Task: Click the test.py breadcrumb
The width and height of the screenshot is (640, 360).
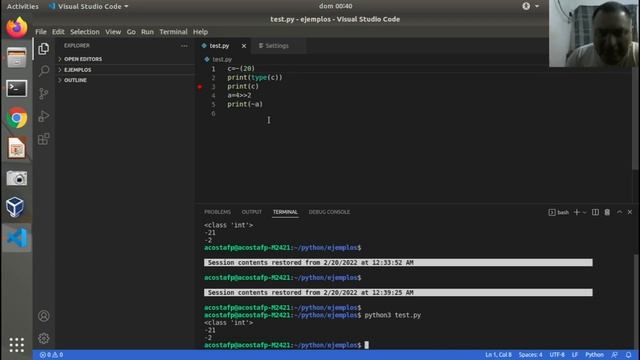Action: tap(218, 60)
